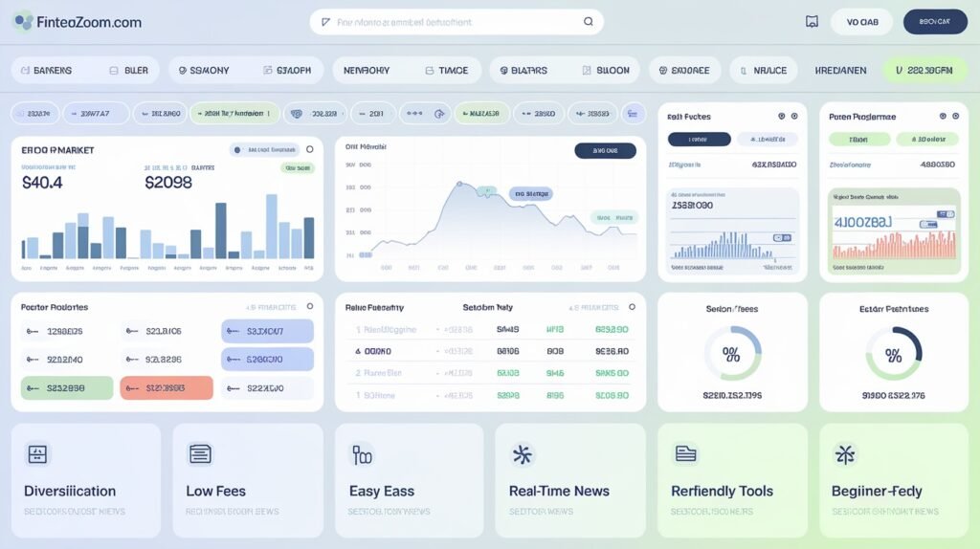Click the Beginer-Fedy card icon
This screenshot has height=549, width=980.
tap(845, 454)
